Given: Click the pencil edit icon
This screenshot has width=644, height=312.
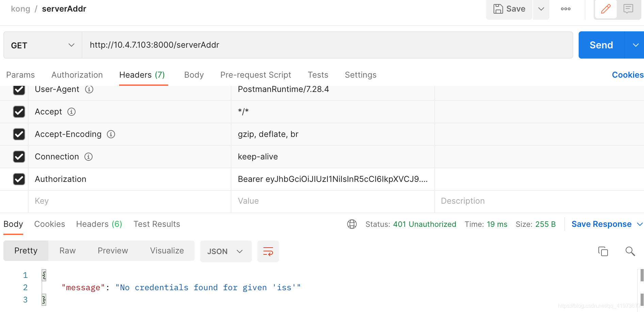Looking at the screenshot, I should [x=606, y=9].
